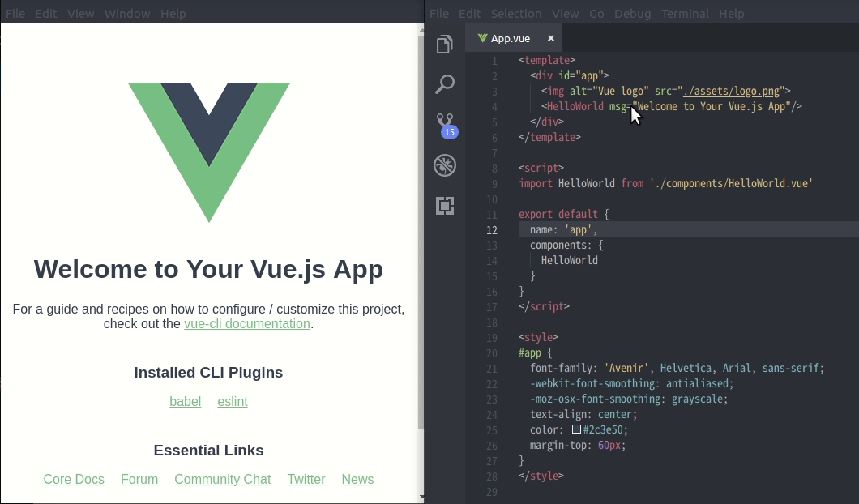This screenshot has height=504, width=859.
Task: Click the '-moz-osx-font-smoothing' property line
Action: (x=629, y=399)
